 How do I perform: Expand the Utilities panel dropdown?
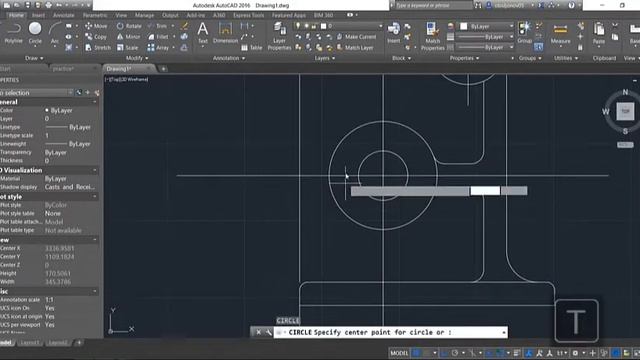click(566, 58)
